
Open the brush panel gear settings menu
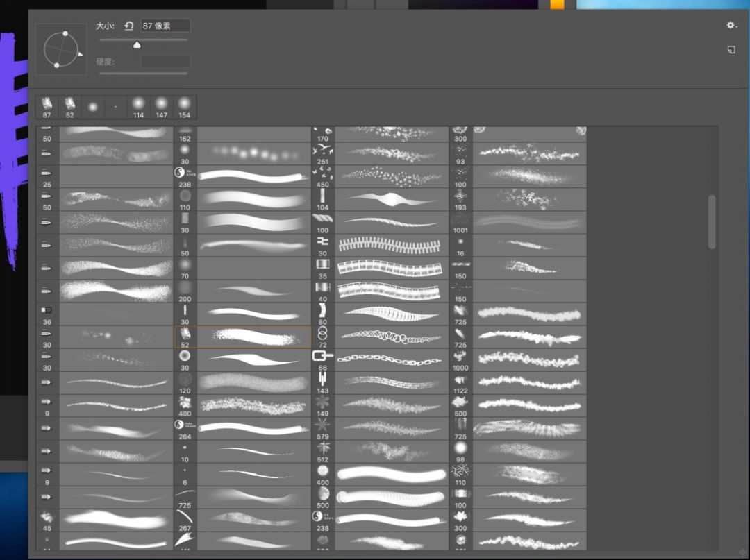click(731, 26)
